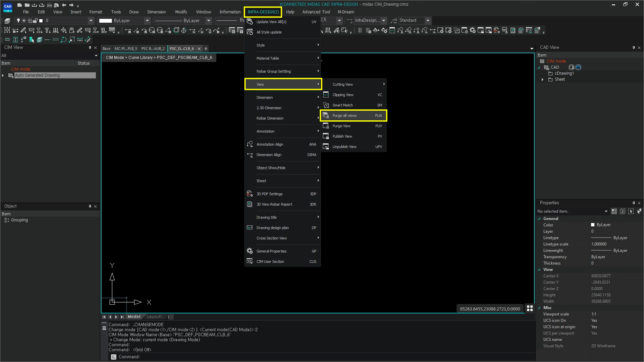Screen dimensions: 644x362
Task: Toggle the layer on/off lightbulb icon
Action: click(x=18, y=21)
